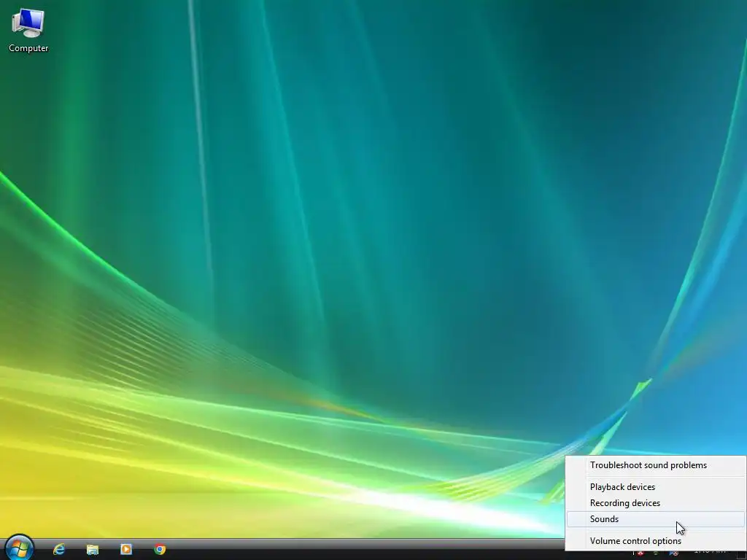Image resolution: width=747 pixels, height=560 pixels.
Task: Open the Windows Start menu orb
Action: coord(20,548)
